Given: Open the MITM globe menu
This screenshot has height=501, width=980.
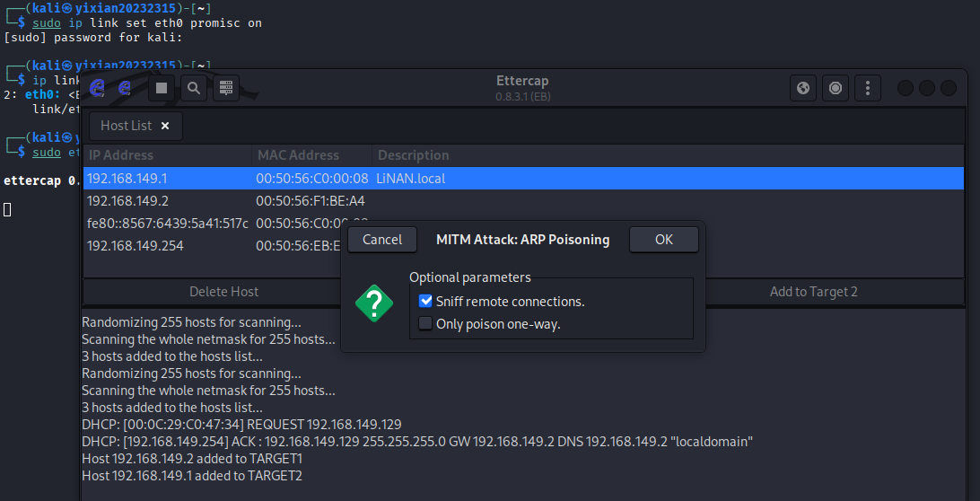Looking at the screenshot, I should point(803,88).
